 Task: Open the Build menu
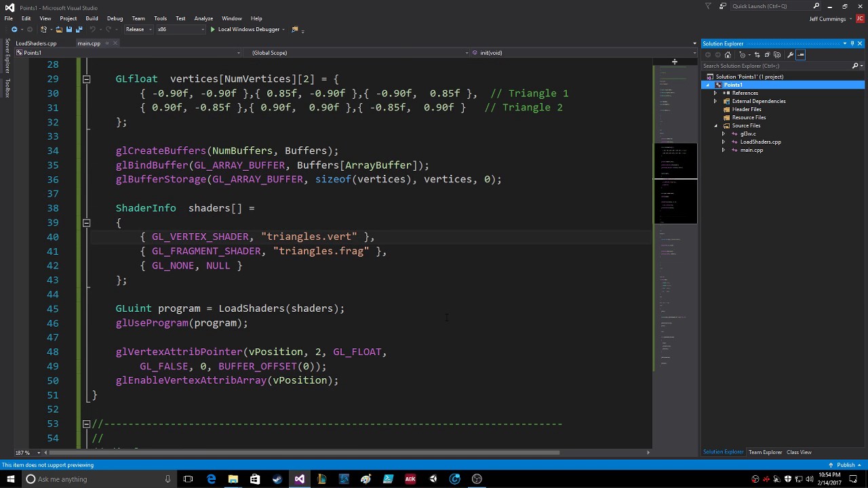tap(92, 18)
